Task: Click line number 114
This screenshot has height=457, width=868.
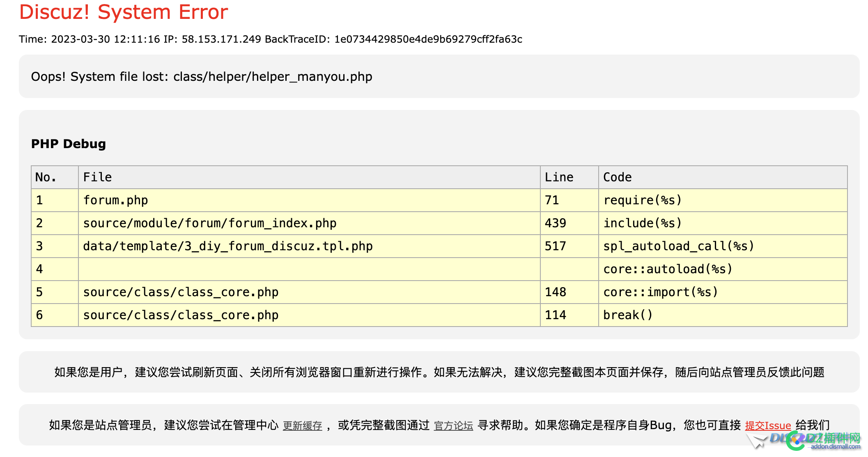Action: 569,315
